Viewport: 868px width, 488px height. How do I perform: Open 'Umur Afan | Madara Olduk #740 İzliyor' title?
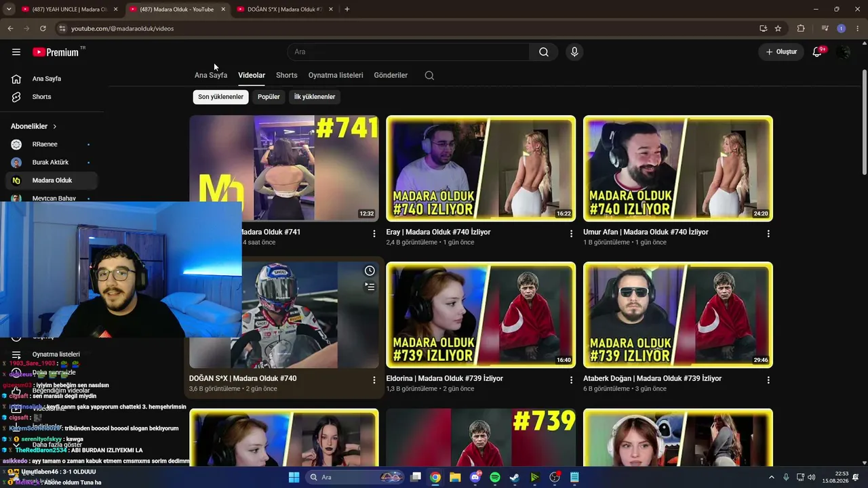(646, 232)
